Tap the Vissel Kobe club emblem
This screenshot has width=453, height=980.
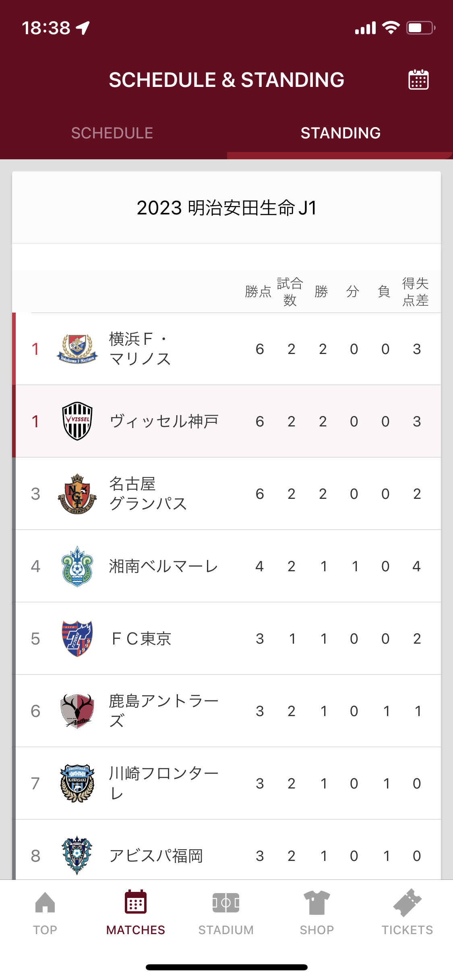pos(77,421)
